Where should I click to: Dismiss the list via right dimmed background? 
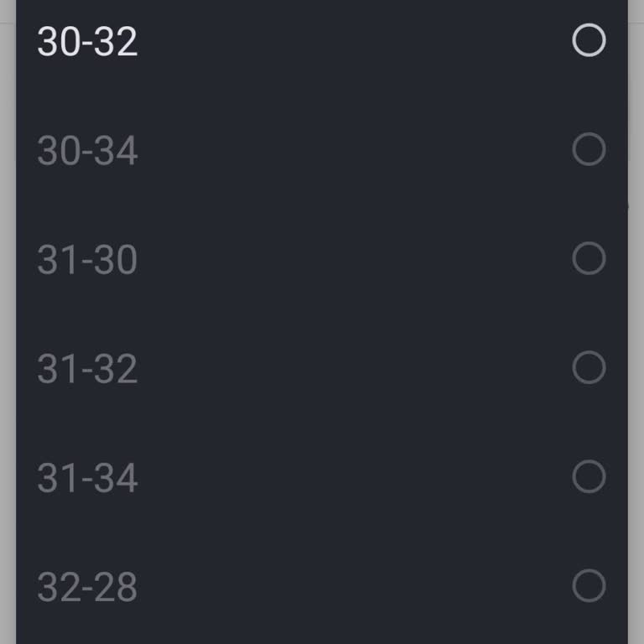click(x=636, y=329)
